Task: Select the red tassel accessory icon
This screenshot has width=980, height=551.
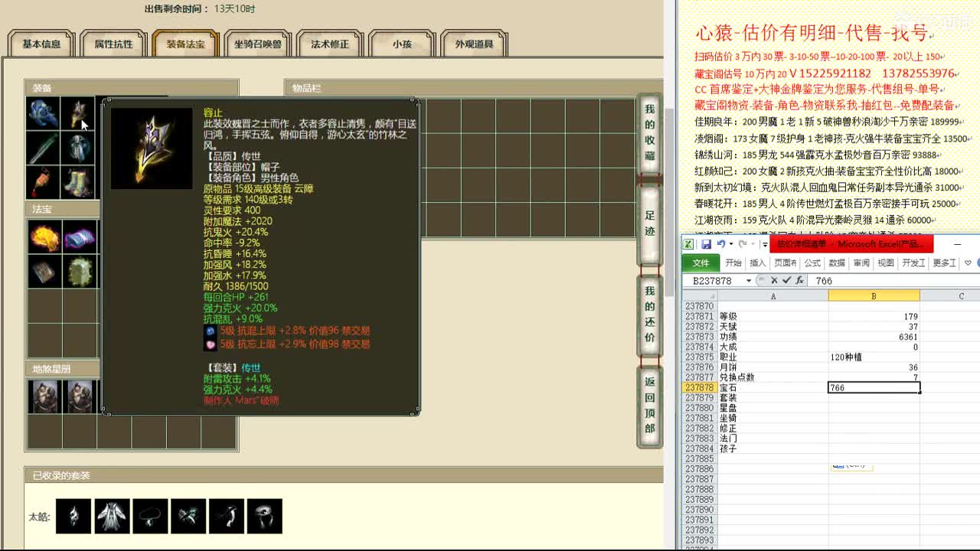Action: point(44,182)
